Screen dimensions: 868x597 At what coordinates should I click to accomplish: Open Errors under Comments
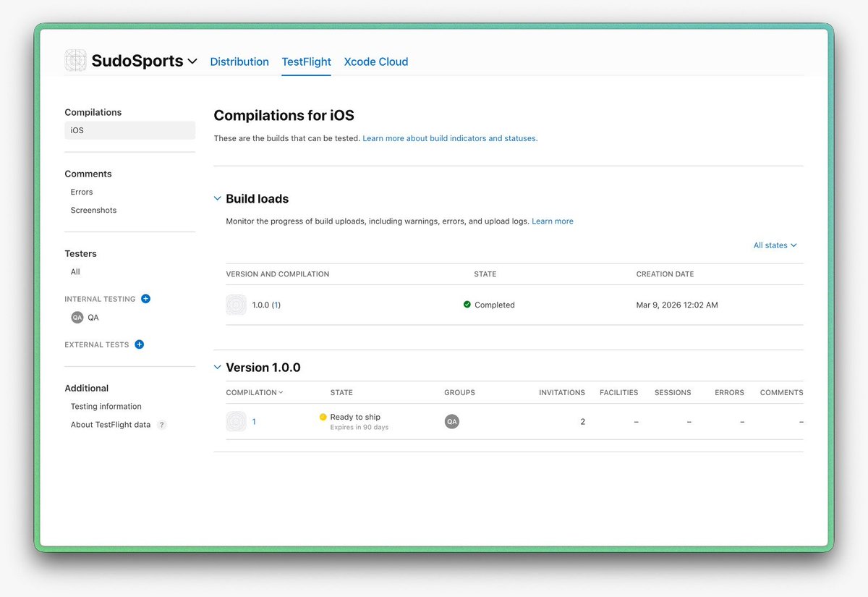pyautogui.click(x=82, y=192)
